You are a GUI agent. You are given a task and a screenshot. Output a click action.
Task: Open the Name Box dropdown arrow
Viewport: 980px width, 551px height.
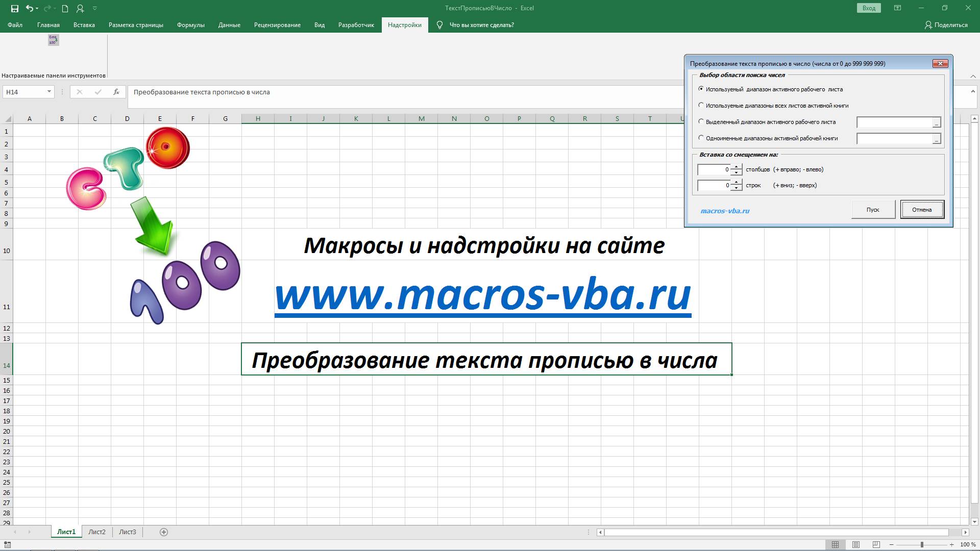click(x=49, y=92)
